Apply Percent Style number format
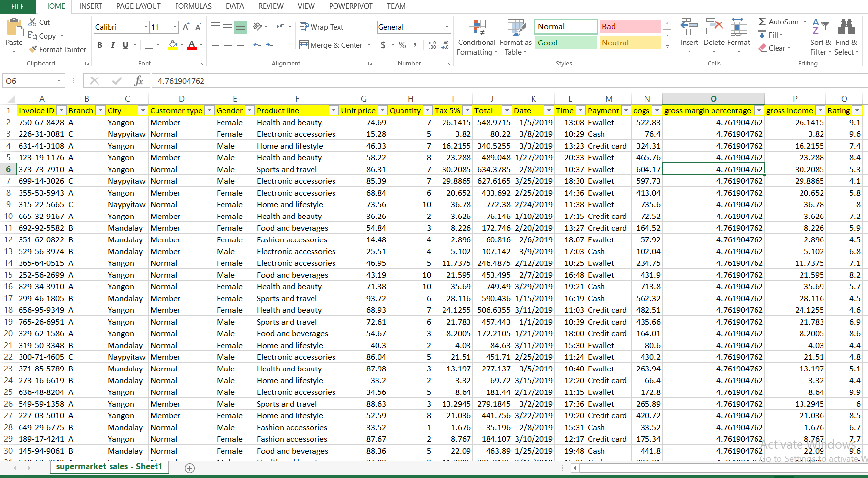868x478 pixels. pos(402,45)
